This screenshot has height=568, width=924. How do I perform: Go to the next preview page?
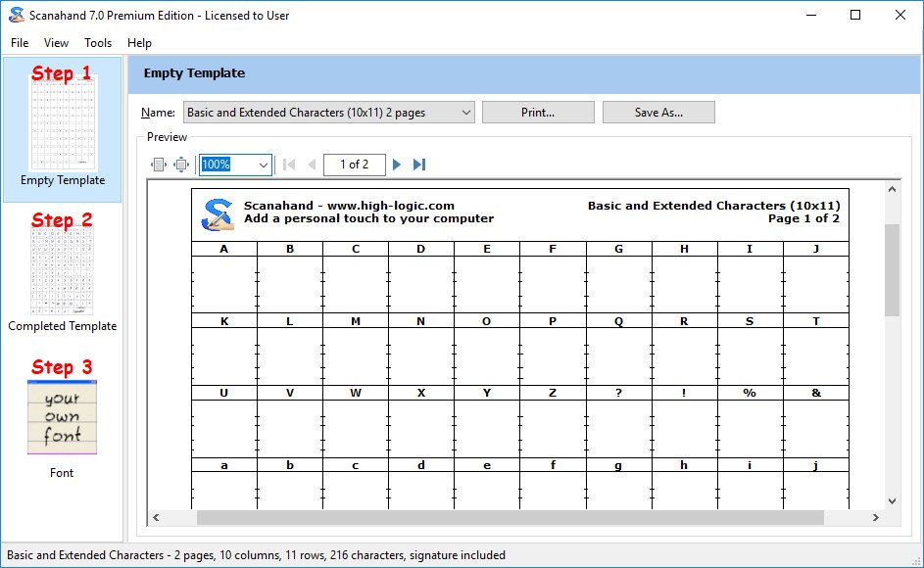pyautogui.click(x=397, y=165)
